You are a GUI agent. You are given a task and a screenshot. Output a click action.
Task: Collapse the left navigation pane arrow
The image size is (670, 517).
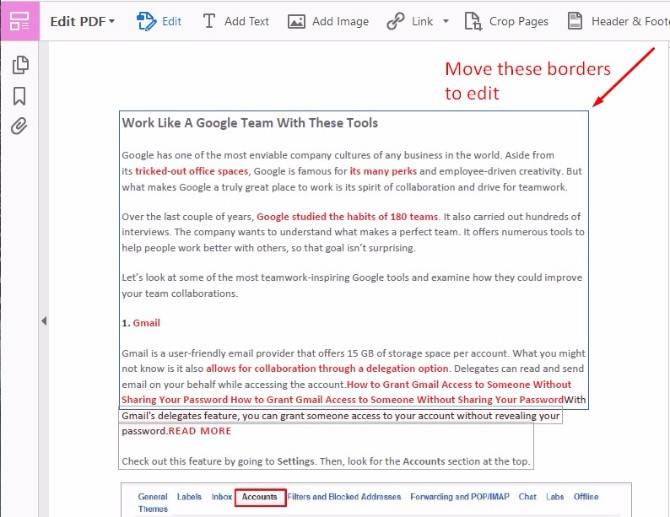[x=44, y=320]
